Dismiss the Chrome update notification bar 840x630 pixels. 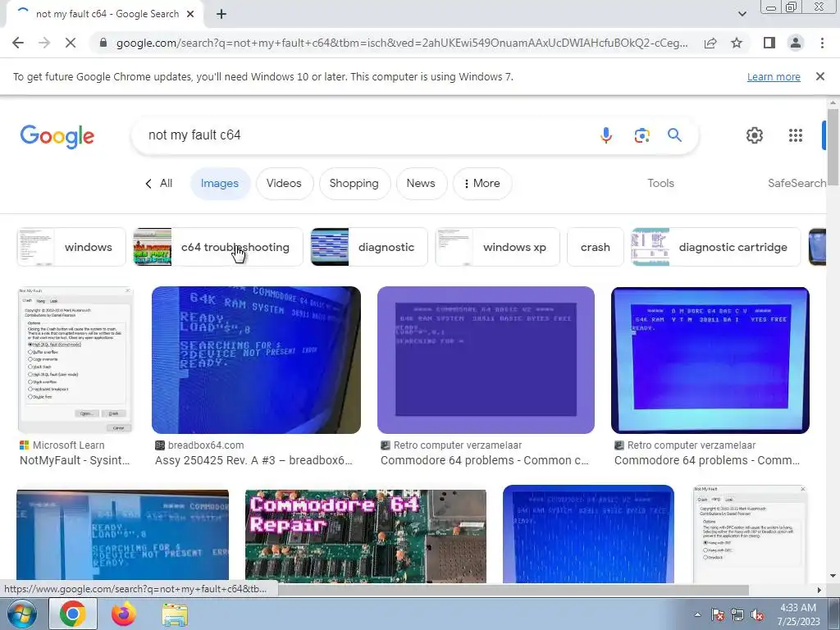click(820, 76)
